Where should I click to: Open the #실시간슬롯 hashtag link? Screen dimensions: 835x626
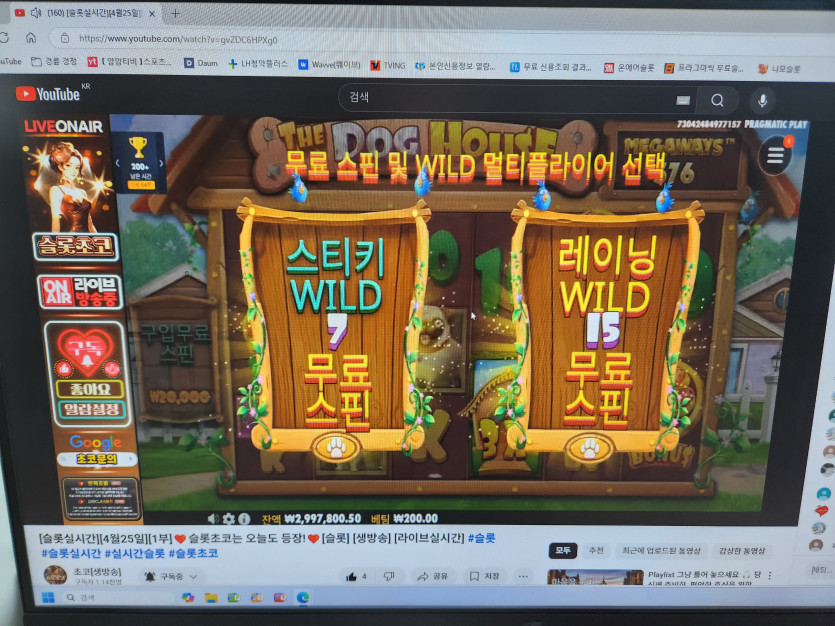click(134, 554)
